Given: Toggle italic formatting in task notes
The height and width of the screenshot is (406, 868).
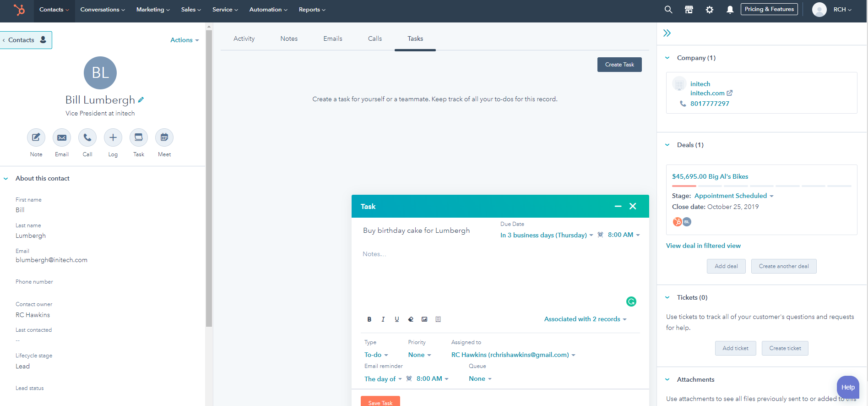Looking at the screenshot, I should click(x=383, y=319).
